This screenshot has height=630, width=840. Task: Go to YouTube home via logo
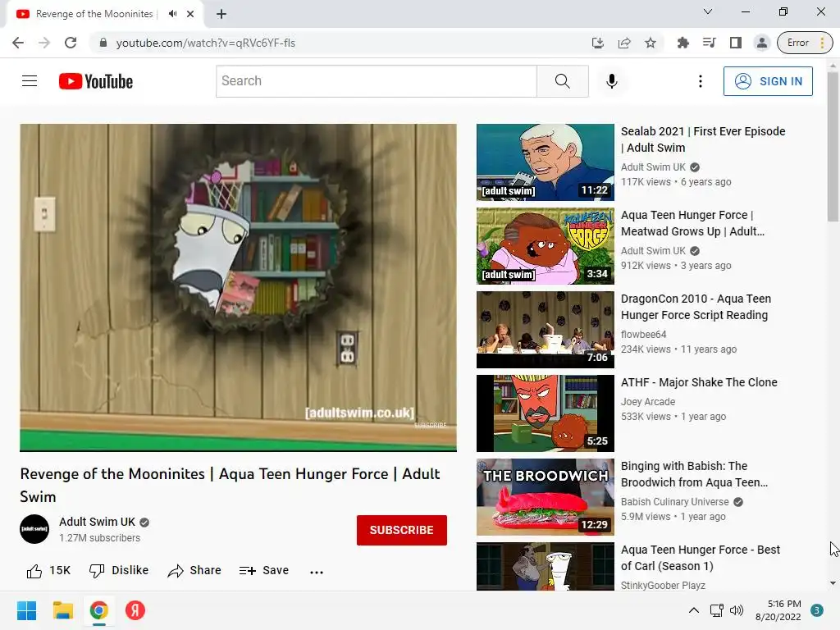[x=96, y=81]
